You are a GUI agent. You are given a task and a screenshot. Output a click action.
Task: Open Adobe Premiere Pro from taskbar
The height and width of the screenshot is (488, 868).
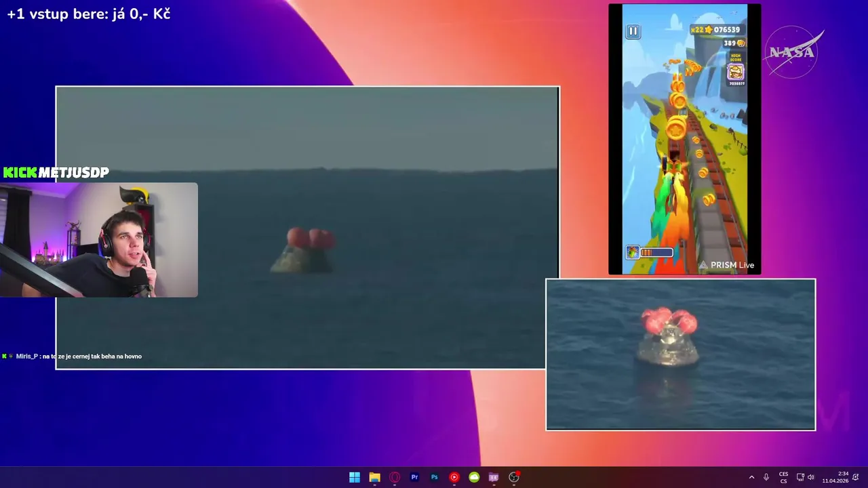coord(414,477)
